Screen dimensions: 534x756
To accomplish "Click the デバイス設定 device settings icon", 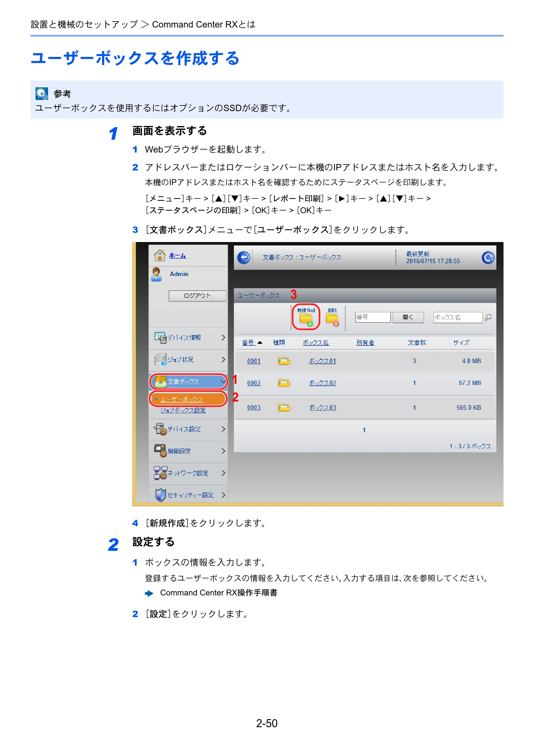I will 160,429.
